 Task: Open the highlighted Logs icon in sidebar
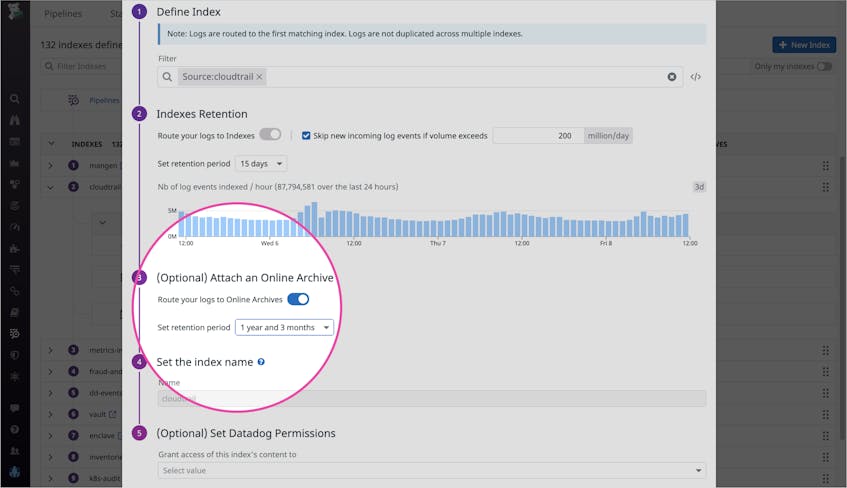coord(15,333)
